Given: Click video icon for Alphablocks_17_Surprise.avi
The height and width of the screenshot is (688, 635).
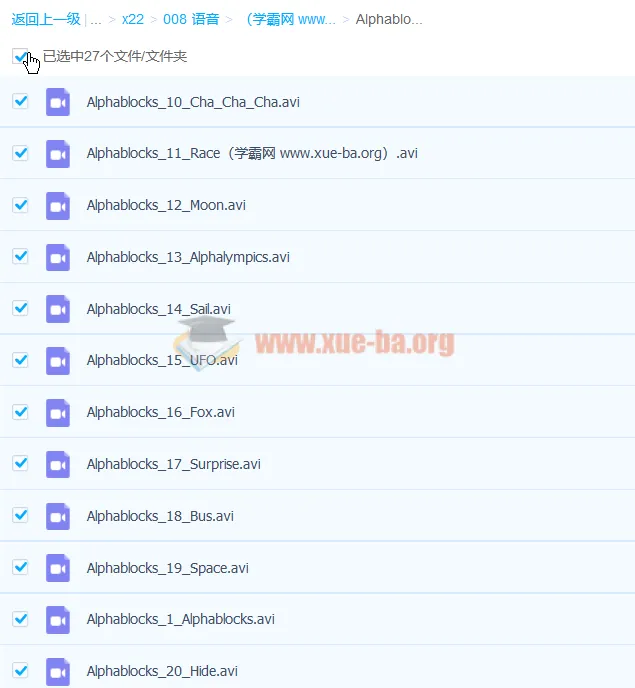Looking at the screenshot, I should [x=58, y=464].
